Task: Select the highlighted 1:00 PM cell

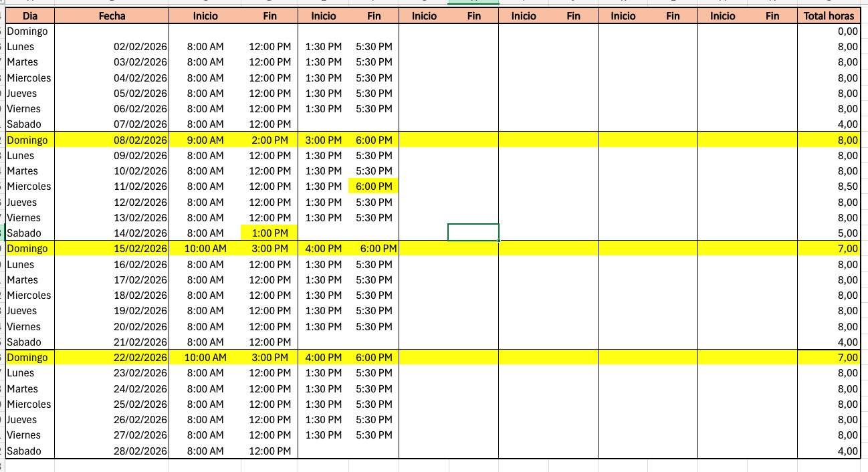Action: 269,233
